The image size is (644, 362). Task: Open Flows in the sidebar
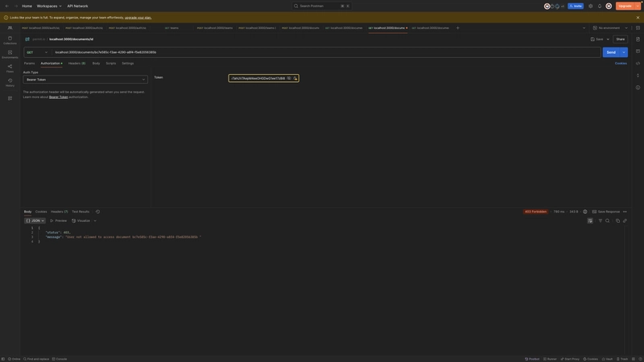click(10, 68)
